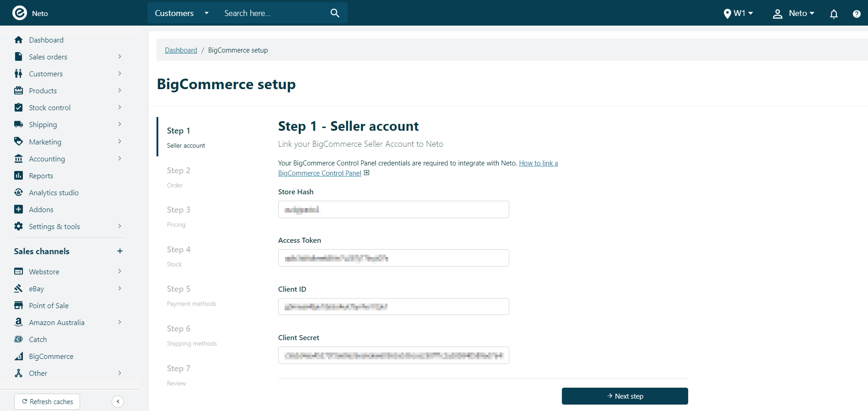Click the Refresh caches button

click(x=47, y=401)
